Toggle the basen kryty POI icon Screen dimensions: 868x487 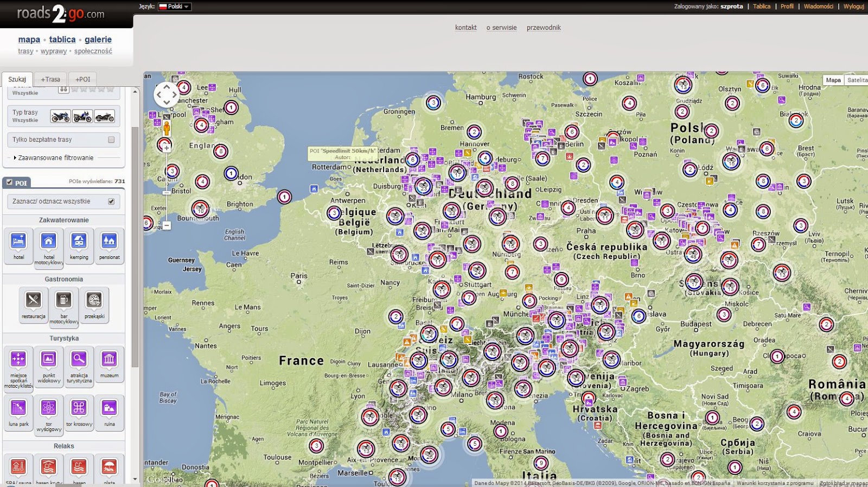49,470
